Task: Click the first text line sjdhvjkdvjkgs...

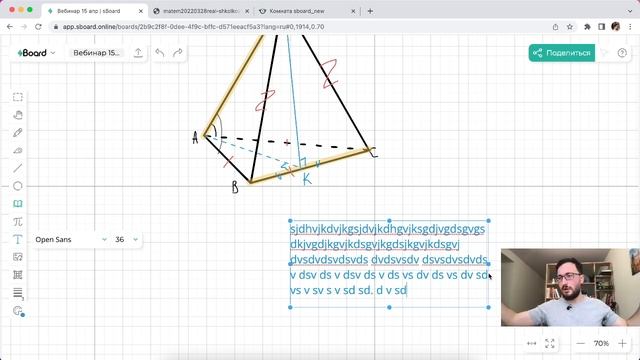Action: tap(387, 229)
